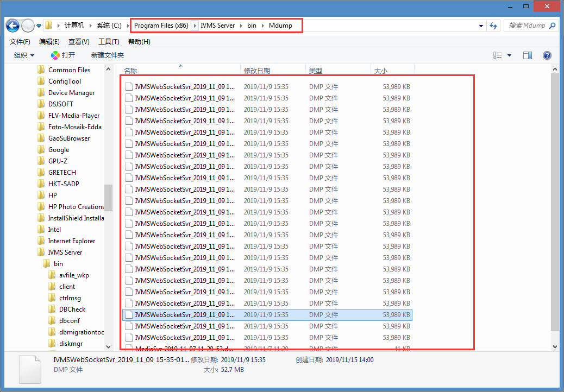
Task: Click the greyed-out forward navigation arrow
Action: point(28,26)
